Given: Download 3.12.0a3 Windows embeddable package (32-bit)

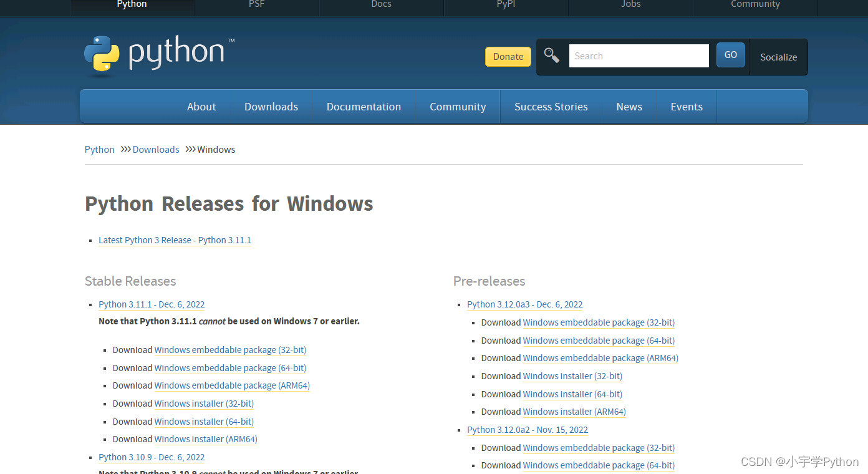Looking at the screenshot, I should click(599, 322).
